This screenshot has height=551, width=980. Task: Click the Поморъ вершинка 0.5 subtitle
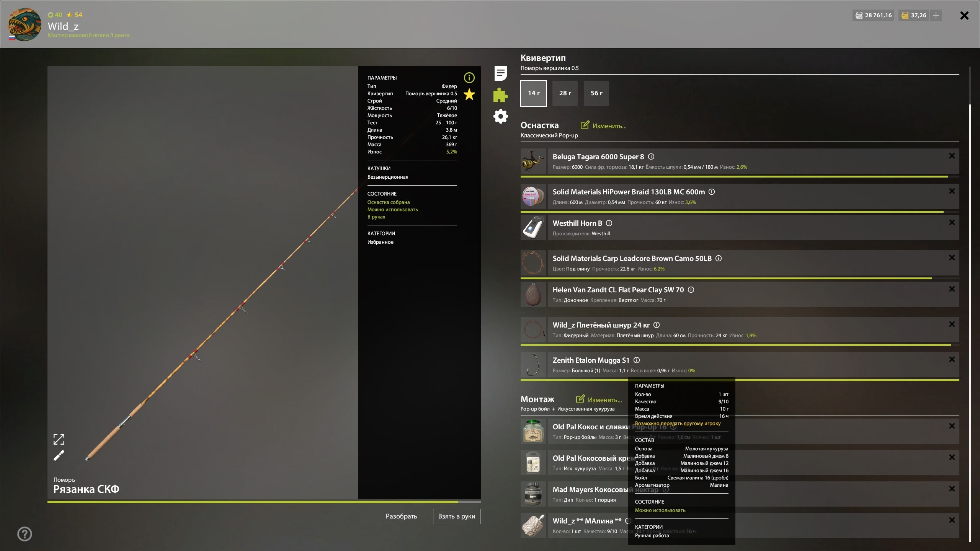point(549,68)
